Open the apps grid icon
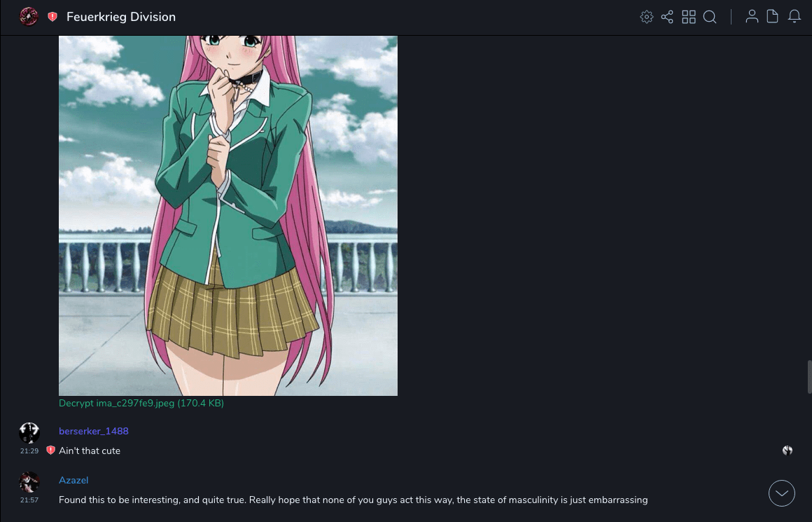The image size is (812, 522). (x=689, y=17)
